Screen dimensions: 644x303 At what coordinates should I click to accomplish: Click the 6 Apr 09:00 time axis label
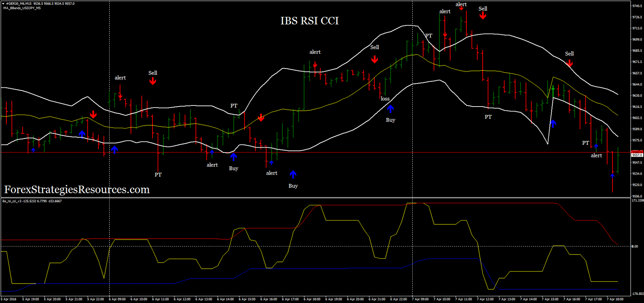tap(117, 299)
